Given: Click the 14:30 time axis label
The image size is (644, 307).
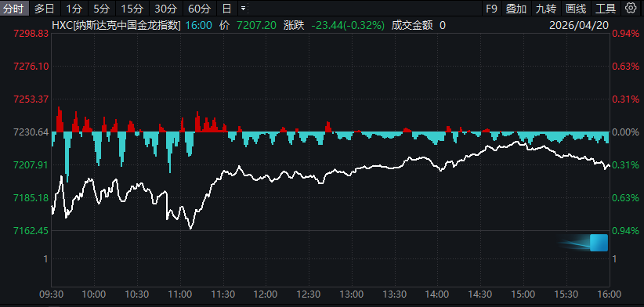Looking at the screenshot, I should click(481, 294).
